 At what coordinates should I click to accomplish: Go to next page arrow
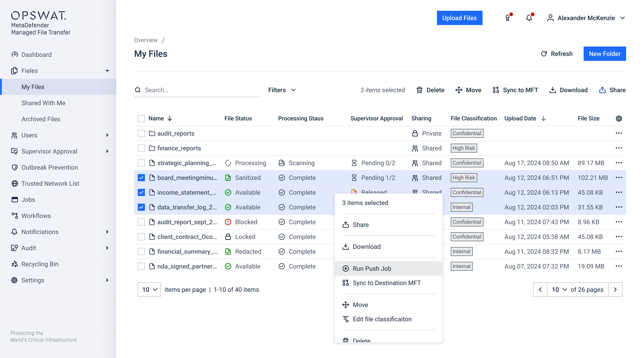coord(615,289)
